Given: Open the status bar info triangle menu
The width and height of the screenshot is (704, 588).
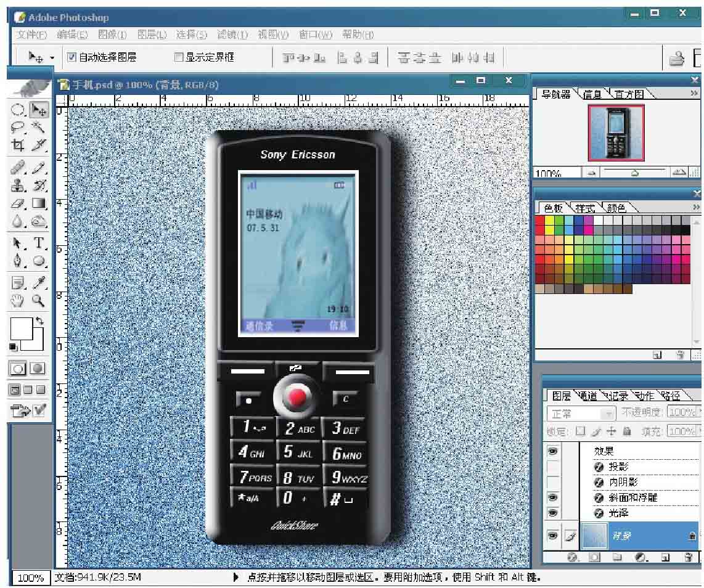Looking at the screenshot, I should (x=236, y=578).
